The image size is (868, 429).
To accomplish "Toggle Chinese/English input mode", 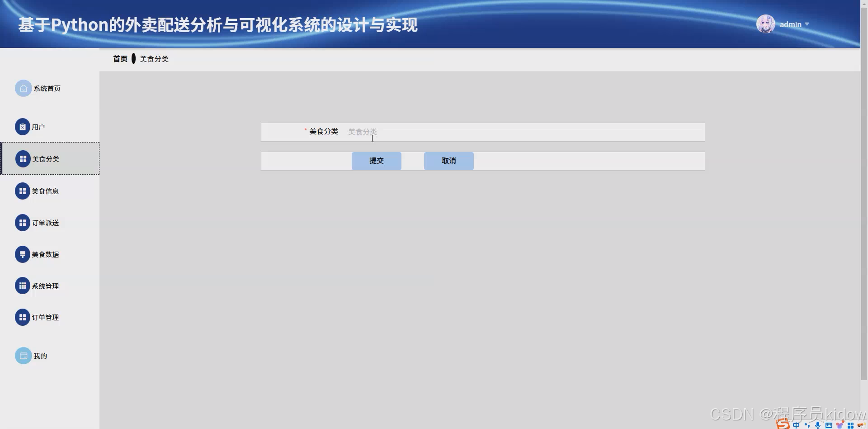I will click(796, 425).
